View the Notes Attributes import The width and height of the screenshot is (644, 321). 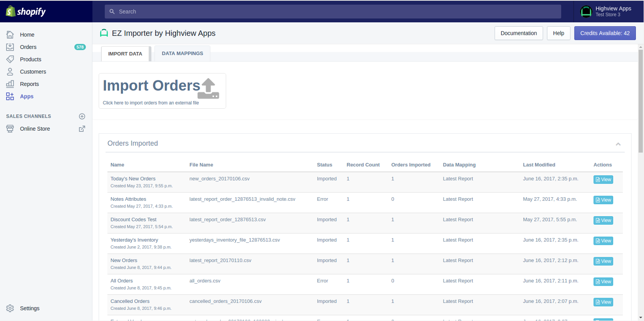tap(603, 200)
